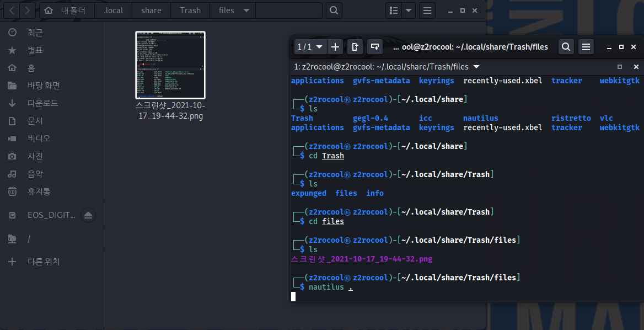Add terminal split to the right
Screen dimensions: 644x330
[355, 47]
